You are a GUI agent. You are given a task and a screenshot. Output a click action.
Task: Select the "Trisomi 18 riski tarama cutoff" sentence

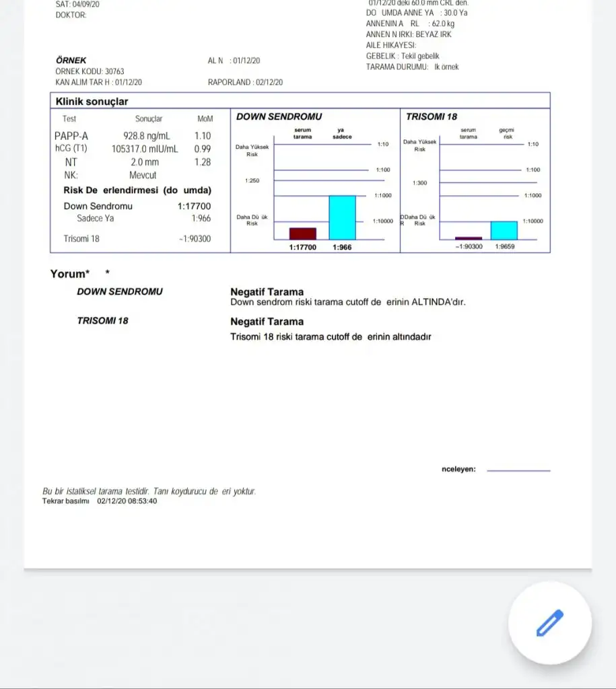coord(331,337)
